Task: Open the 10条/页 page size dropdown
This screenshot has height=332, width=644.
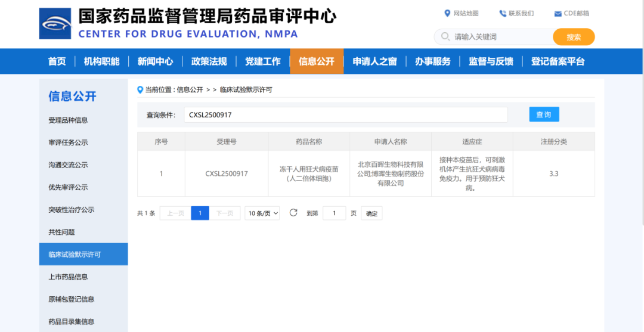Action: [x=262, y=213]
